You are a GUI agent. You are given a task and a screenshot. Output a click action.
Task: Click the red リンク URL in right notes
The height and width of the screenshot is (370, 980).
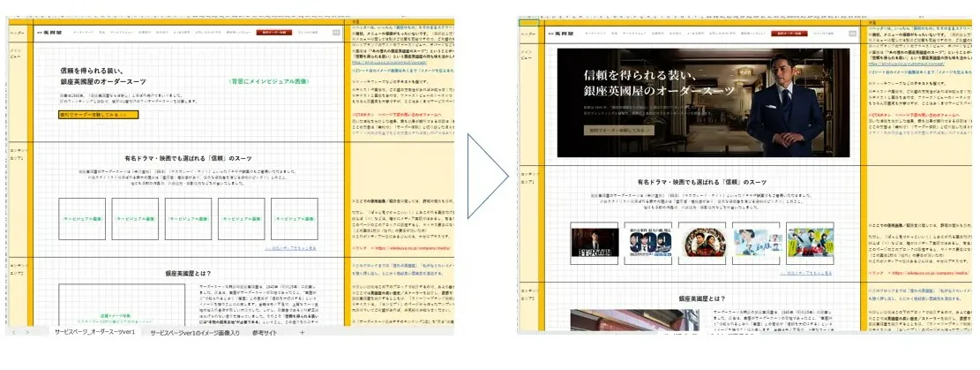tap(921, 274)
